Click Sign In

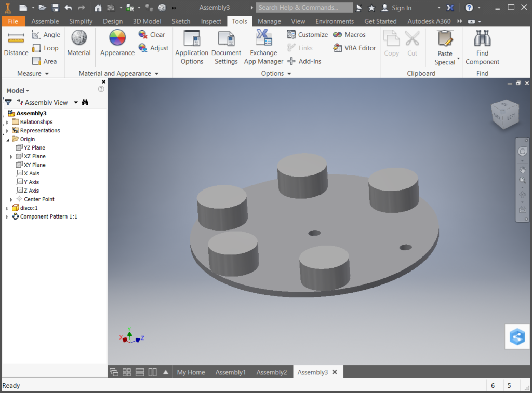pyautogui.click(x=396, y=8)
